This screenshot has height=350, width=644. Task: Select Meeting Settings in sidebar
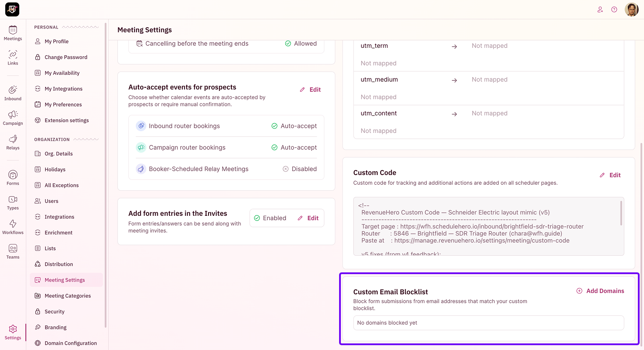[66, 280]
